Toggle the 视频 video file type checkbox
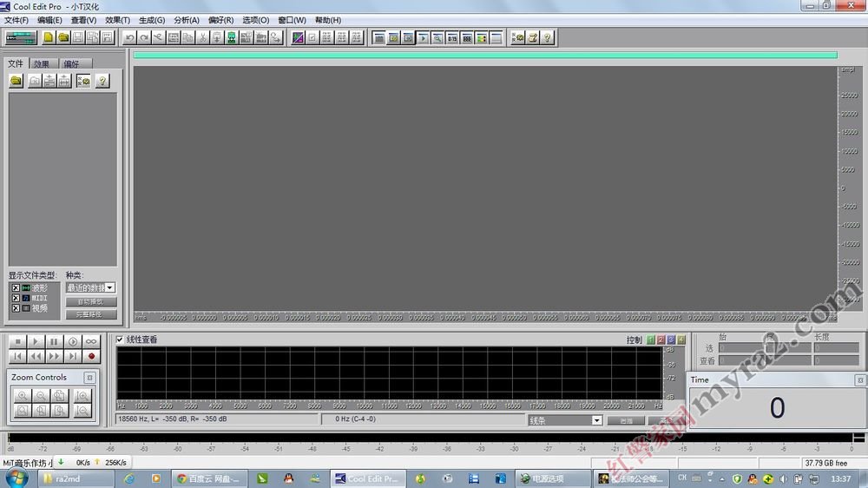 (16, 308)
